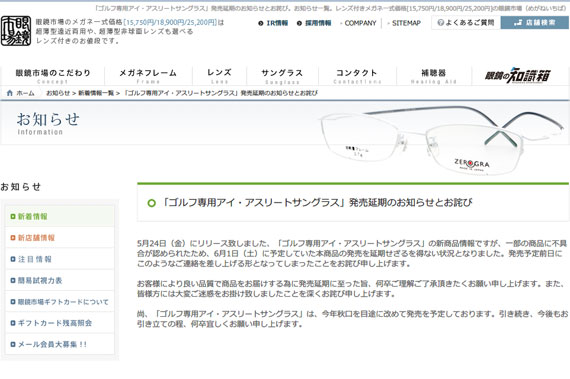570x379 pixels.
Task: Open メール会員大募集 sidebar item
Action: click(x=60, y=344)
